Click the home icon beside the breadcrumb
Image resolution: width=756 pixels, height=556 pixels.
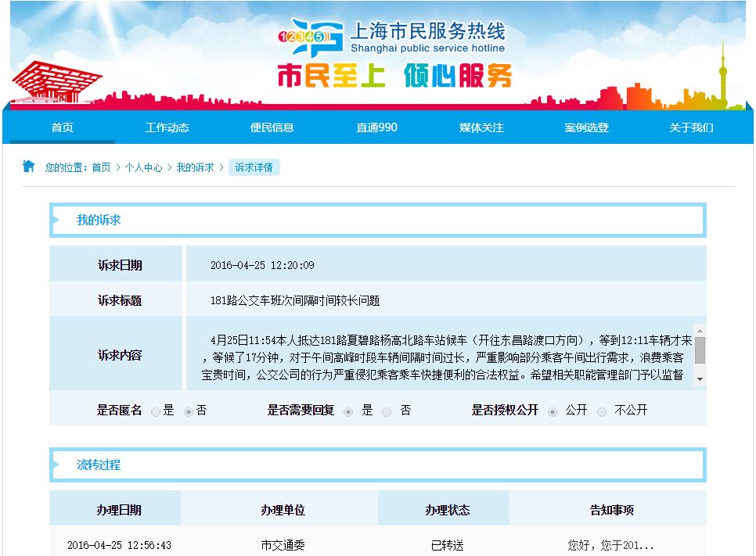click(28, 167)
